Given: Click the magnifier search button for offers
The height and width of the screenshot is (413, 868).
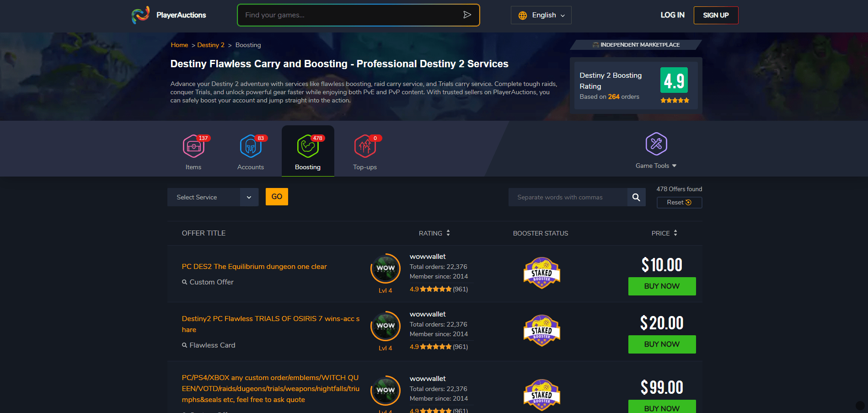Looking at the screenshot, I should pos(636,197).
